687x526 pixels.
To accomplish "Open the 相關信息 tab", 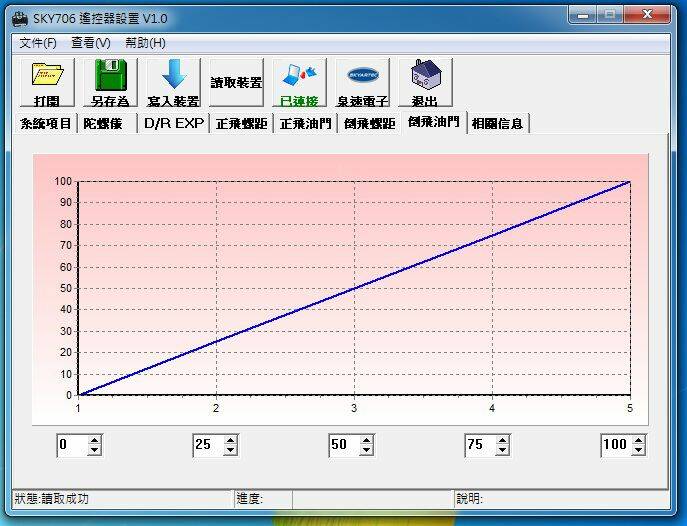I will [x=499, y=124].
